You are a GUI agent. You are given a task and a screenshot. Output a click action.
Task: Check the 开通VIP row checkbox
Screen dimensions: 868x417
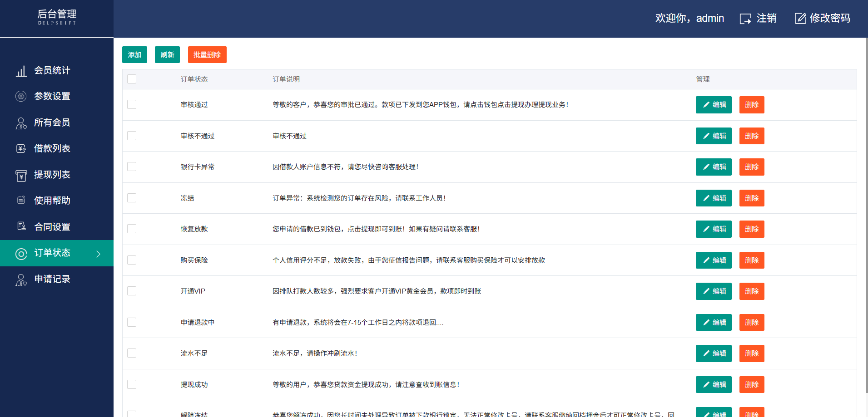point(132,291)
